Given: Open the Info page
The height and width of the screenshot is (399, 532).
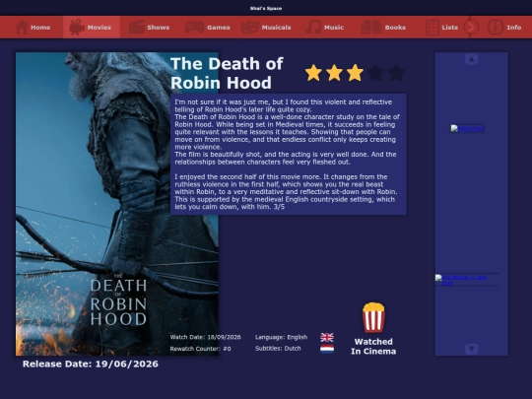Looking at the screenshot, I should tap(504, 28).
